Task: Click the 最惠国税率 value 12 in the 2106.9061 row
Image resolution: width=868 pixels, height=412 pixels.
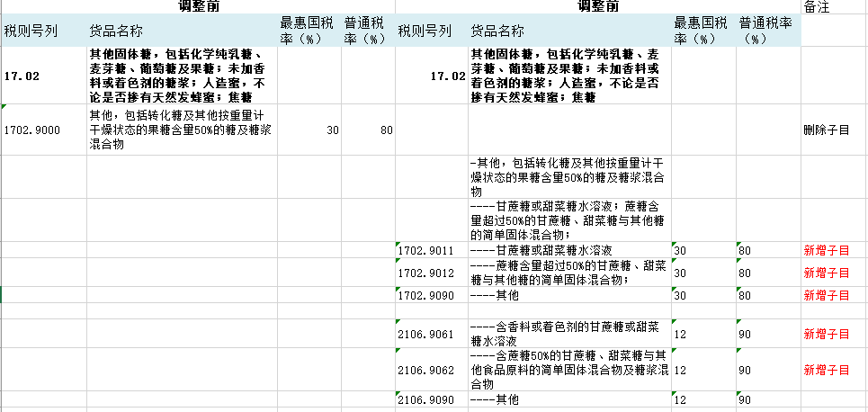Action: pos(703,334)
